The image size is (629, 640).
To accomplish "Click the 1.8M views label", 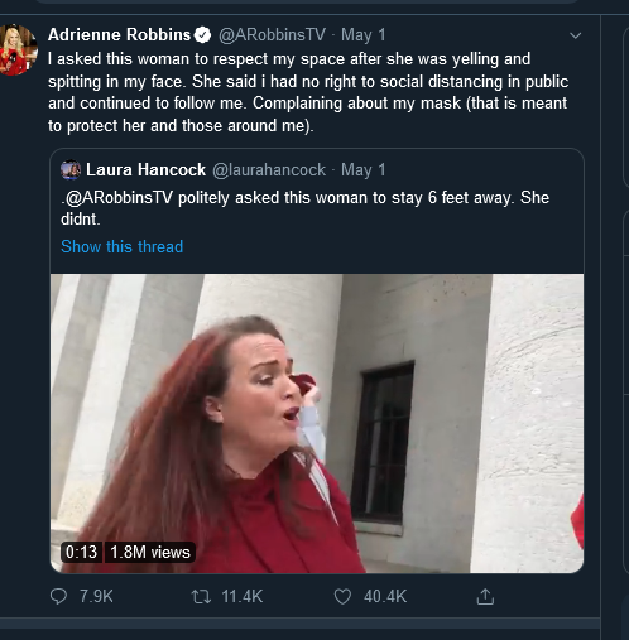I will coord(150,552).
